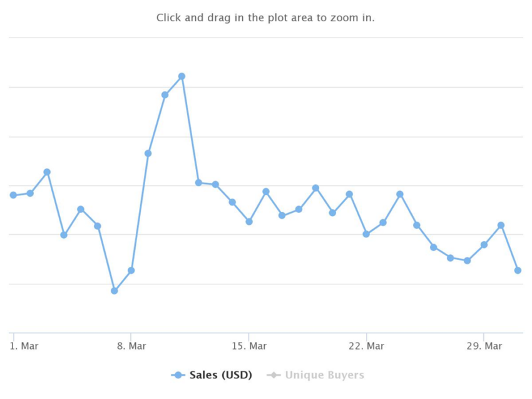Click the 8. Mar x-axis label

click(x=131, y=346)
